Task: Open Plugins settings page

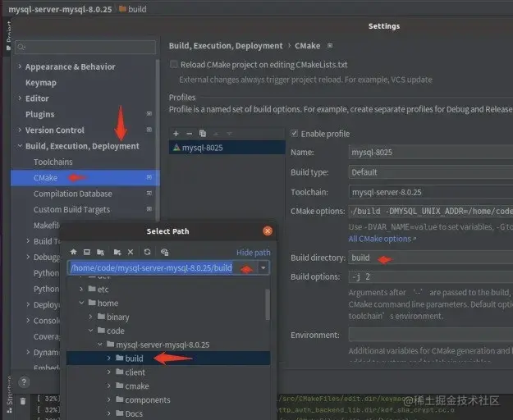Action: click(x=40, y=114)
